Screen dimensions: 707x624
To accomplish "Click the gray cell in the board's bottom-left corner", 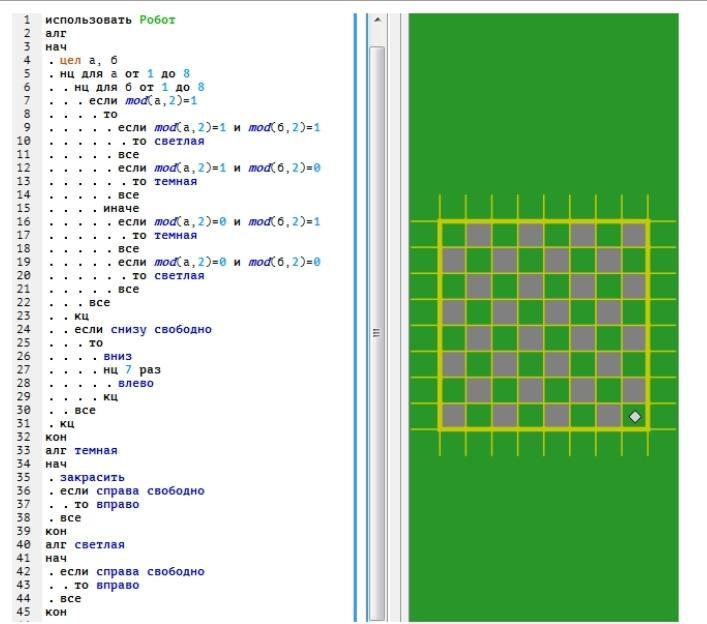I will point(453,416).
